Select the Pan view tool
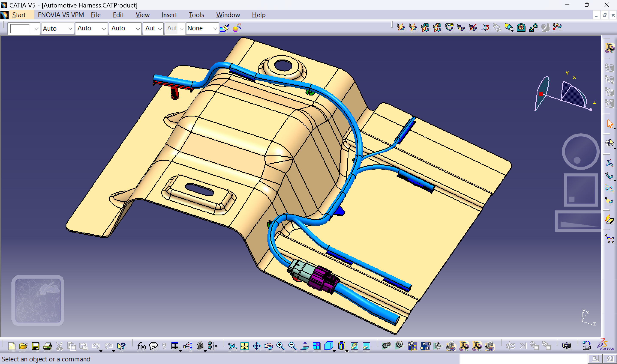Image resolution: width=617 pixels, height=364 pixels. click(257, 346)
